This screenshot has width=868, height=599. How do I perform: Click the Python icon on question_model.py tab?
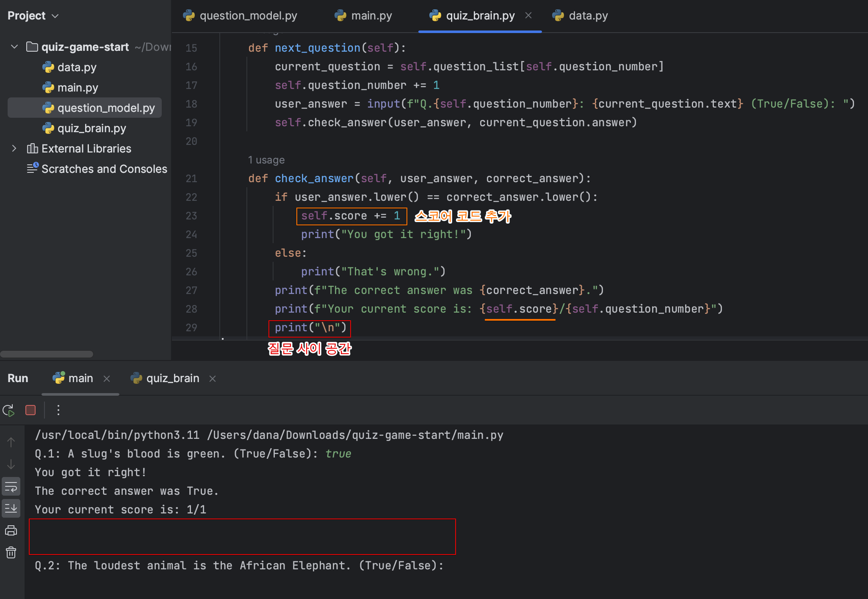(189, 16)
